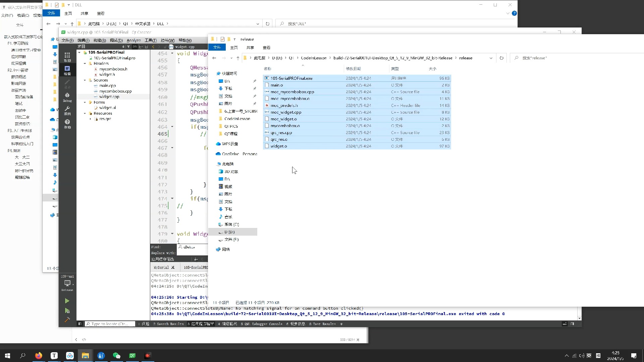Click the release folder search box
Screen dimensions: 644x362
coord(577,58)
